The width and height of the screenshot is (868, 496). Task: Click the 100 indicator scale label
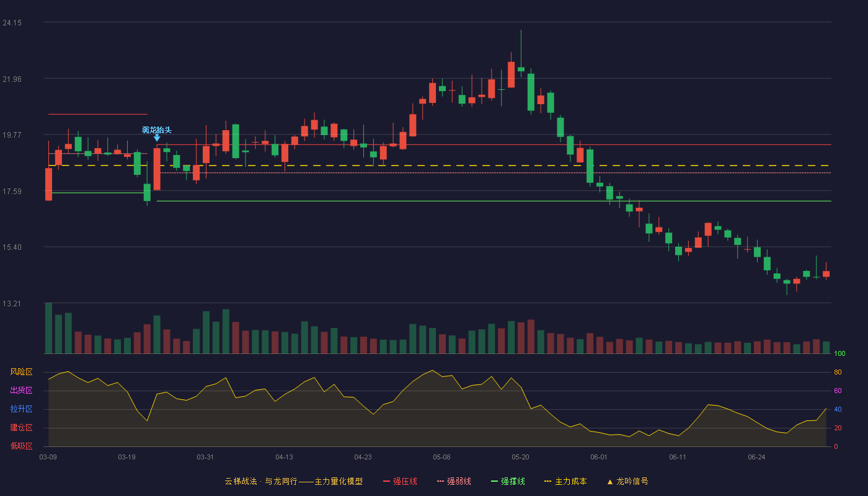(x=839, y=354)
